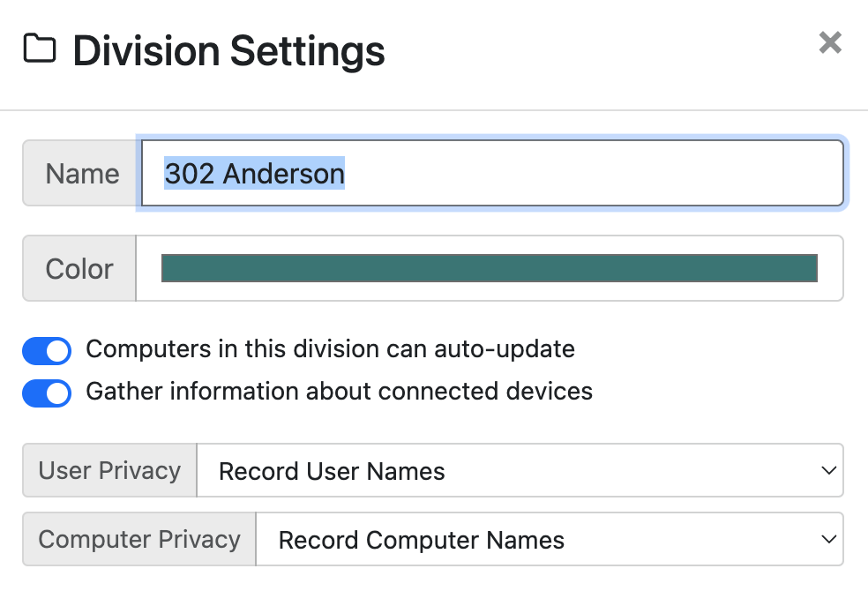Click the highlighted 302 Anderson text
Viewport: 868px width, 591px height.
tap(255, 173)
